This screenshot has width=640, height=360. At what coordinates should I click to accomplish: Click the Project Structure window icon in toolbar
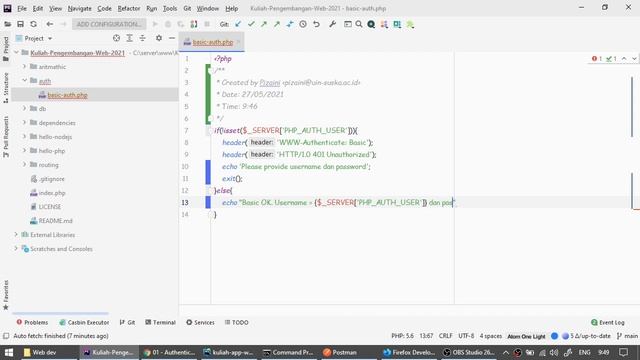347,24
